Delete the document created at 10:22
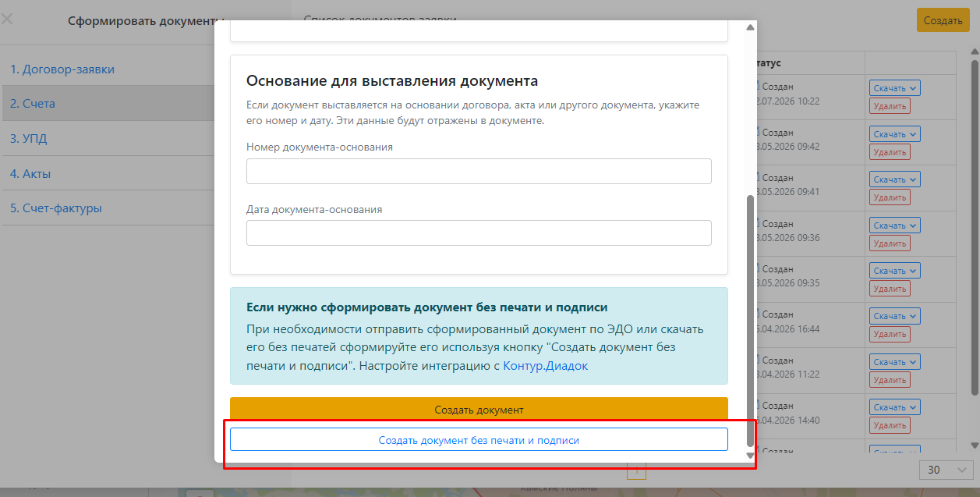This screenshot has height=497, width=980. 890,107
